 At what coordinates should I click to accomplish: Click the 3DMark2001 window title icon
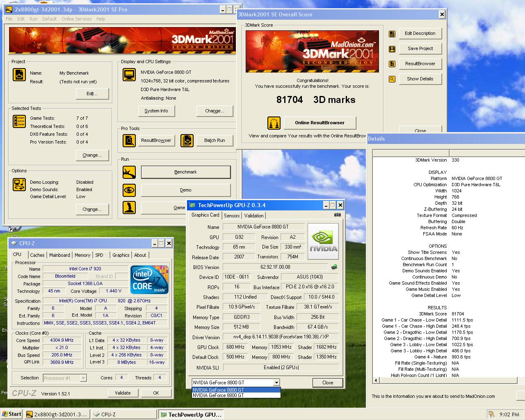(x=9, y=9)
